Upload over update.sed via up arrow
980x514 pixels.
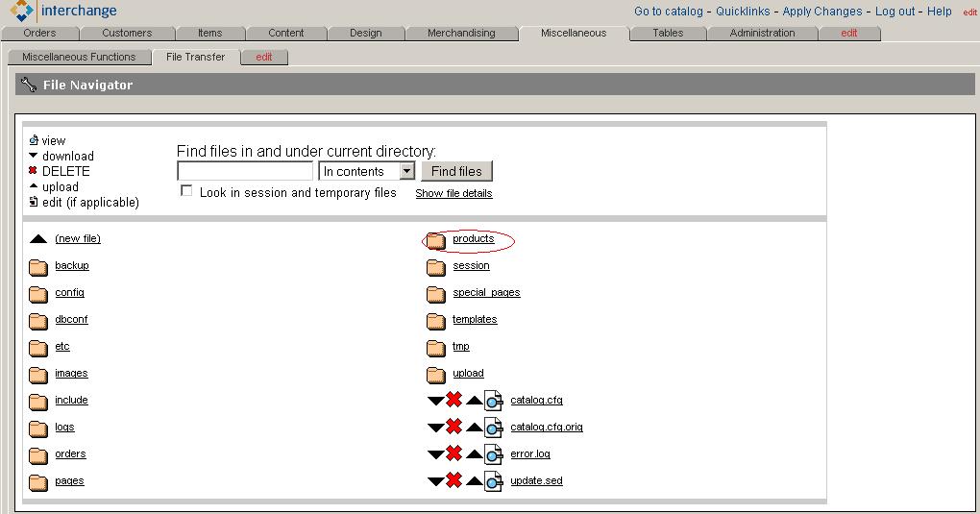[x=475, y=481]
